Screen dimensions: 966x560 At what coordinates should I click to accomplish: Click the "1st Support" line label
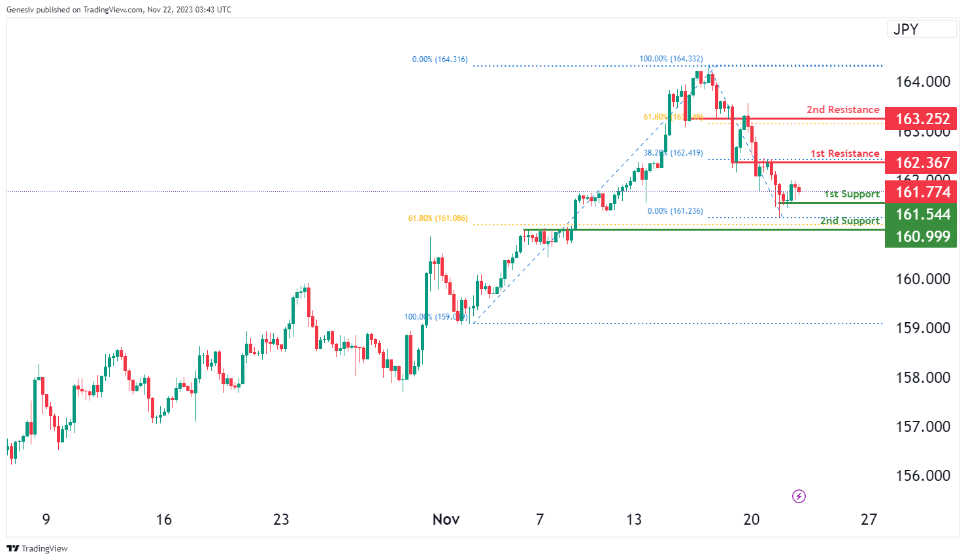point(852,194)
